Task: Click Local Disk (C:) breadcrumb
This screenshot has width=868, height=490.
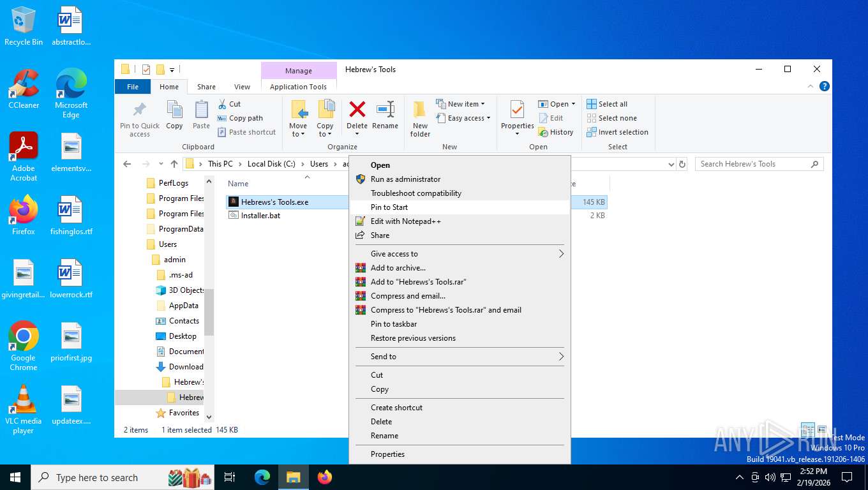Action: coord(271,164)
